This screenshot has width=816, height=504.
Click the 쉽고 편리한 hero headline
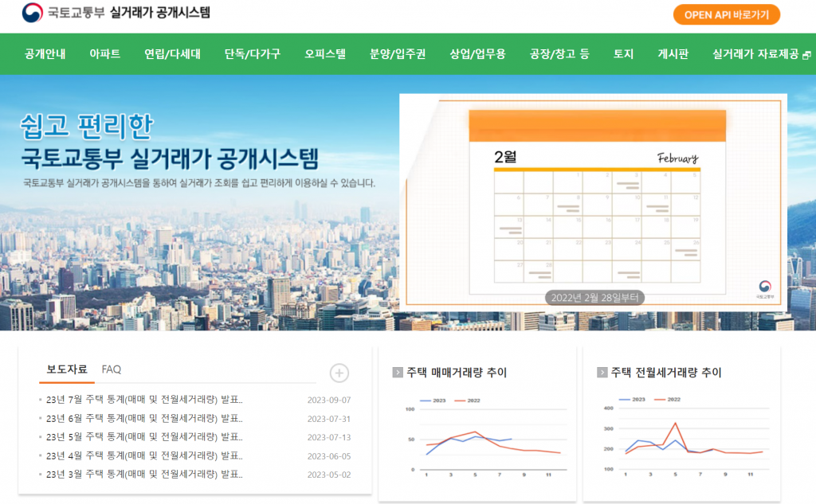point(86,126)
